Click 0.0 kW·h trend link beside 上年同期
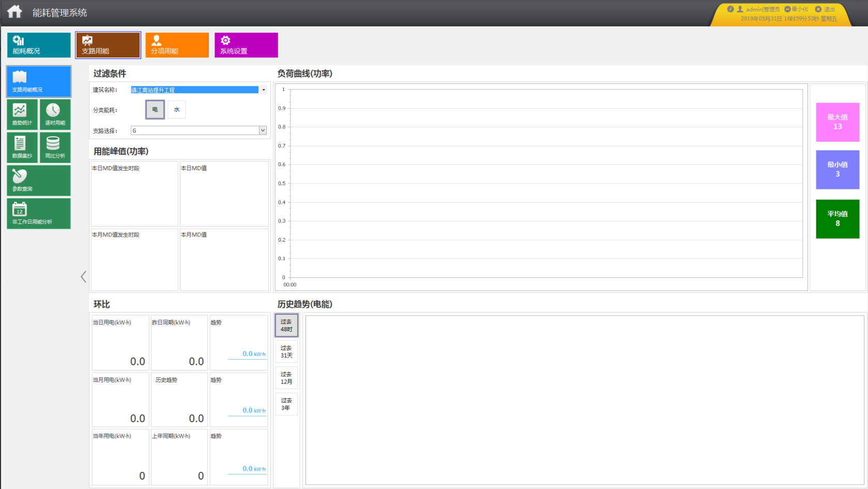Image resolution: width=868 pixels, height=489 pixels. pyautogui.click(x=254, y=469)
